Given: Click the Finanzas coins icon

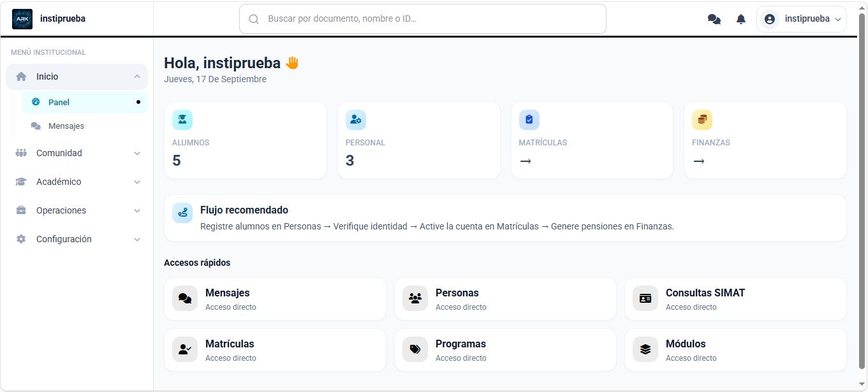Looking at the screenshot, I should (702, 120).
